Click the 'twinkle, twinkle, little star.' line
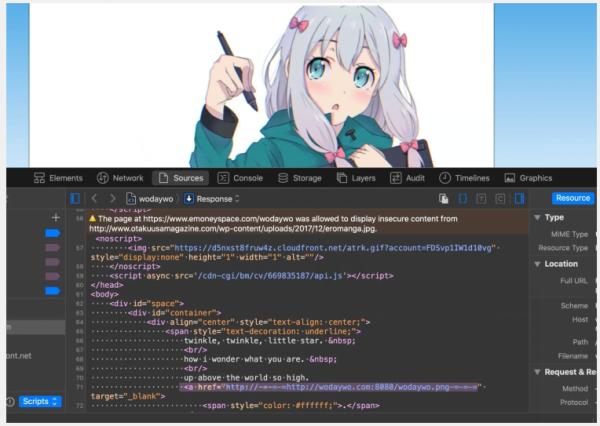This screenshot has width=600, height=426. click(x=270, y=341)
